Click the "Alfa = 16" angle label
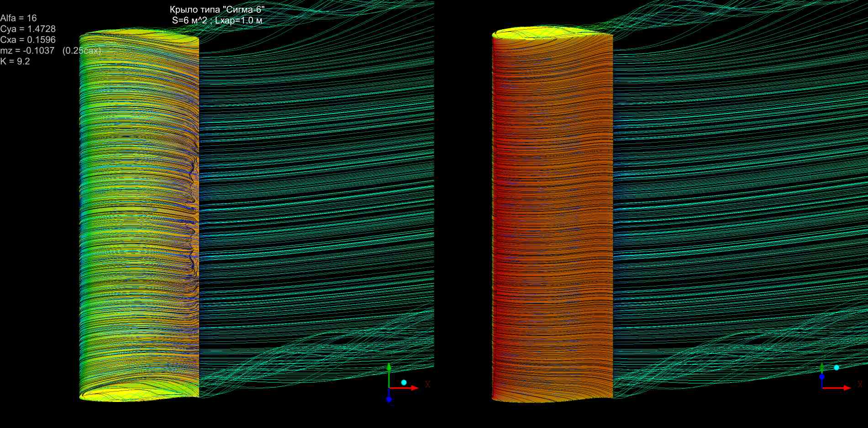The image size is (868, 428). (18, 18)
